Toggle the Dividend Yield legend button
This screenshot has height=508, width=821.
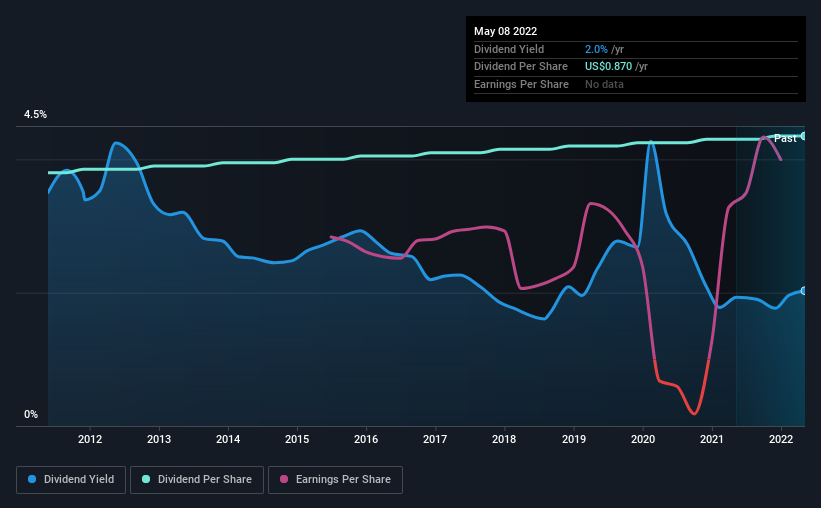tap(71, 480)
